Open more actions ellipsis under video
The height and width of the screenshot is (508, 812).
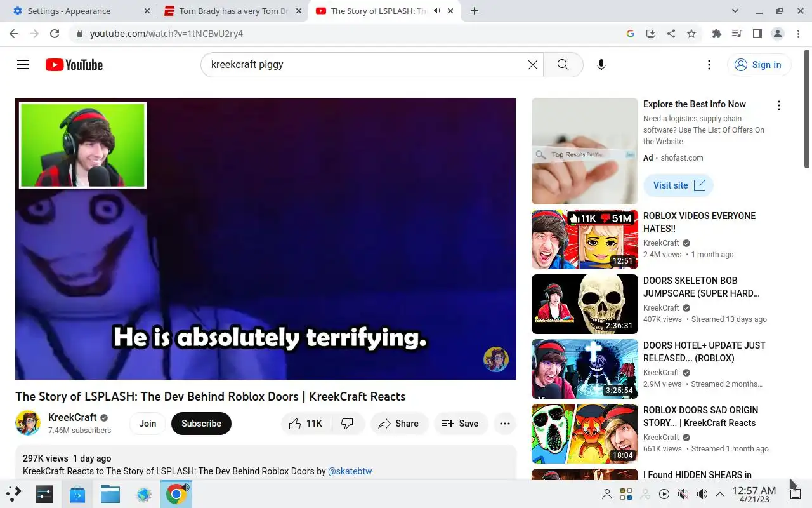click(x=505, y=424)
